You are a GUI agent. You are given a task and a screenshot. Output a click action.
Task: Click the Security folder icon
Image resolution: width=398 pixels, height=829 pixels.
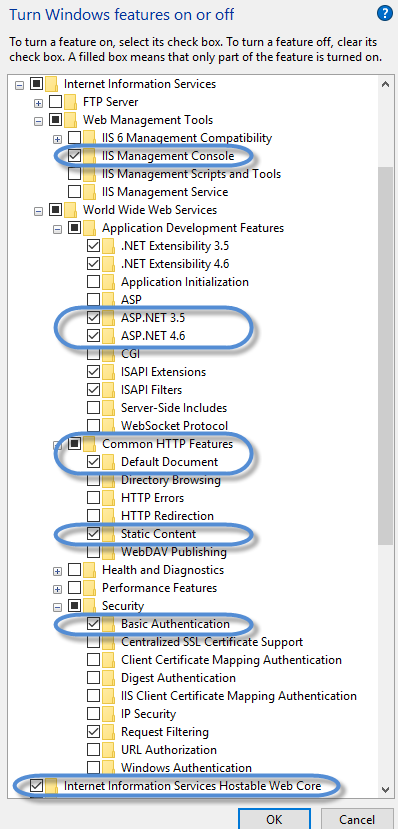pyautogui.click(x=89, y=605)
